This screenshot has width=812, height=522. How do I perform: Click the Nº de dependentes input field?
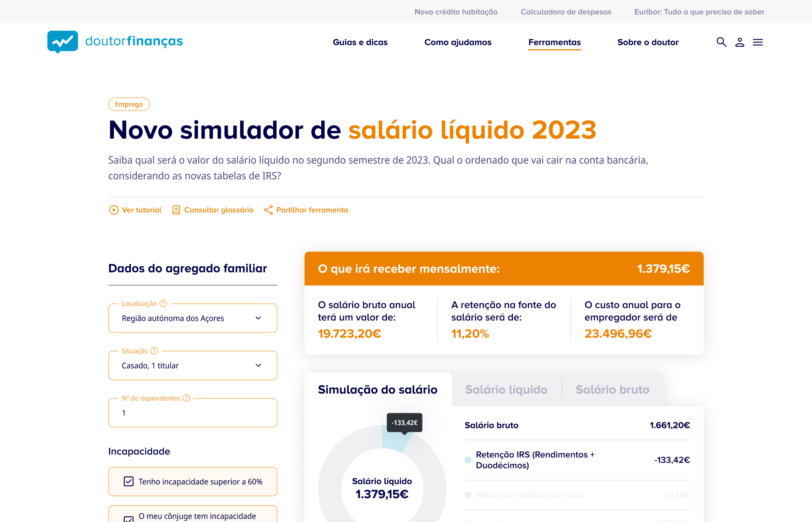pyautogui.click(x=193, y=413)
